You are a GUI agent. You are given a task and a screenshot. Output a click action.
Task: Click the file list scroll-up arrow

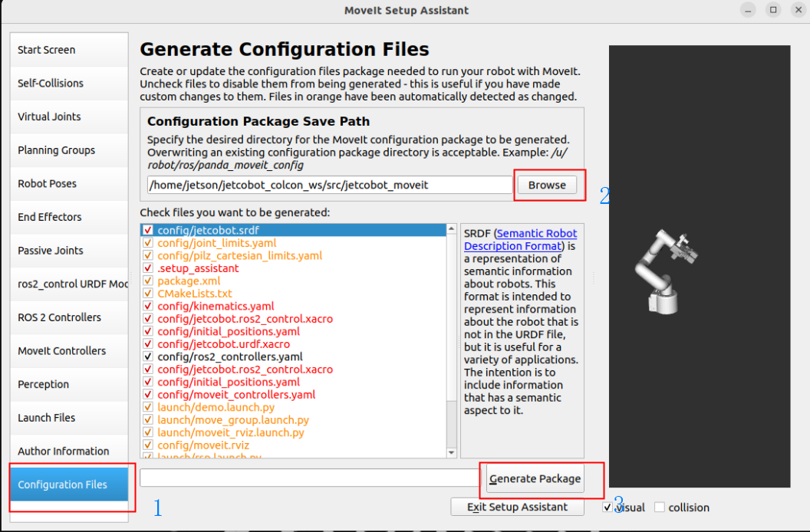coord(452,228)
